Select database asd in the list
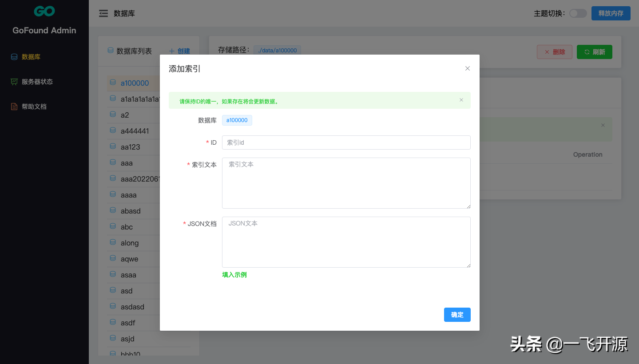Screen dimensions: 639x364 click(x=133, y=291)
